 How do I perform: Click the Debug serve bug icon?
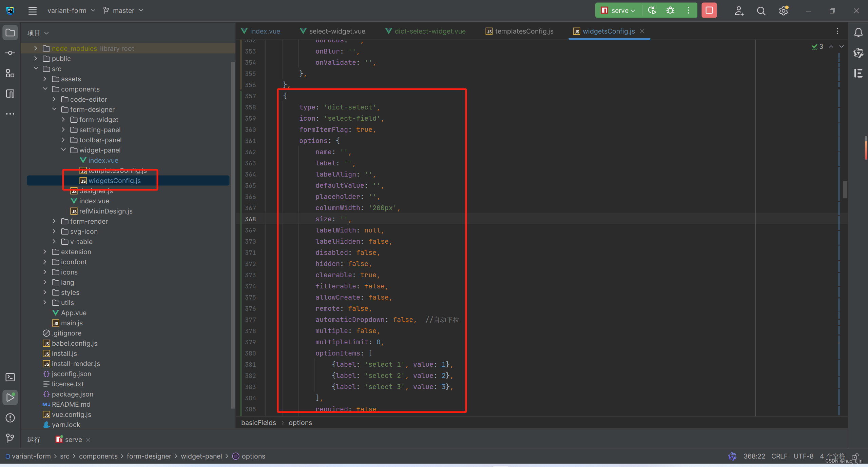pyautogui.click(x=670, y=11)
